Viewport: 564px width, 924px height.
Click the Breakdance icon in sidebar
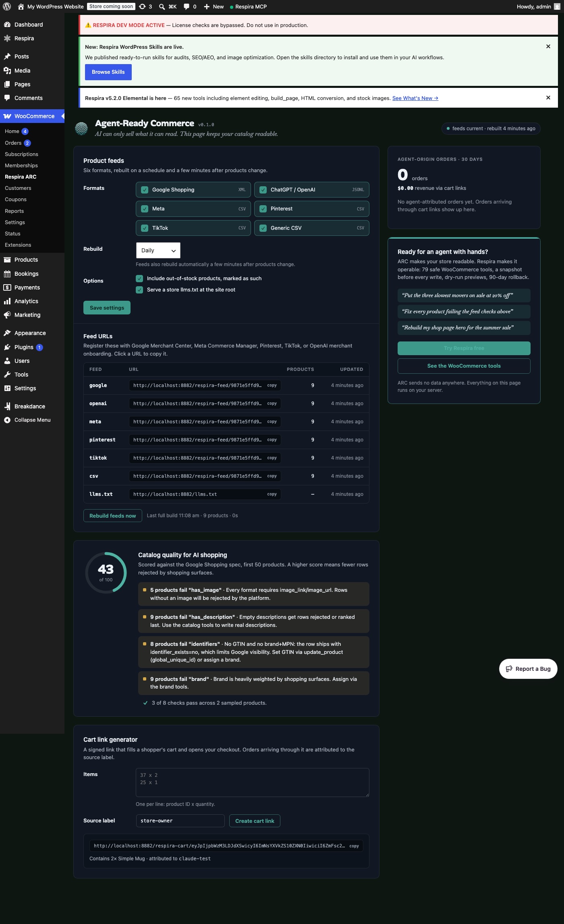click(x=7, y=406)
